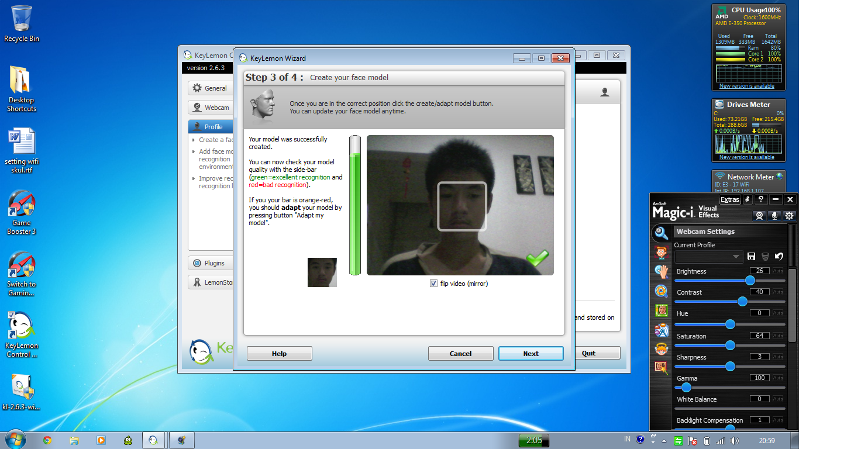
Task: Click the volume speaker tray icon
Action: (734, 440)
